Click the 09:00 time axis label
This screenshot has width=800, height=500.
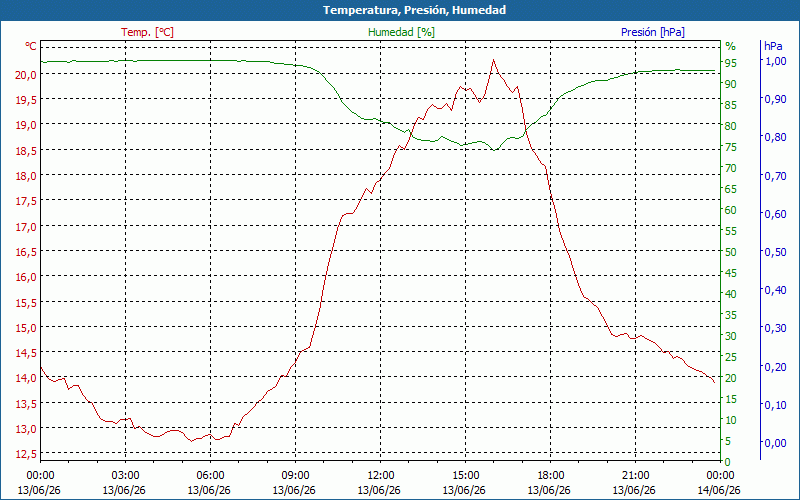(x=295, y=476)
